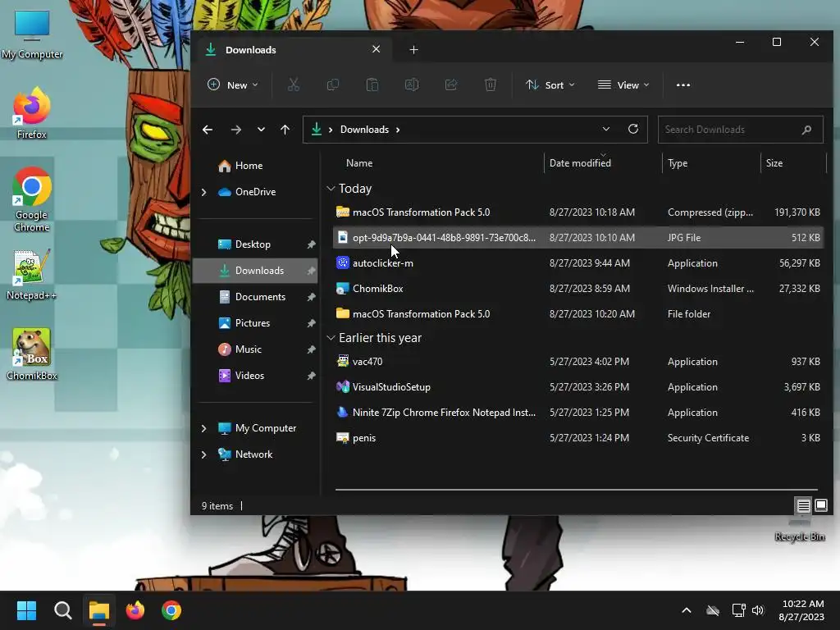The width and height of the screenshot is (840, 630).
Task: Open recent locations dropdown arrow
Action: click(261, 130)
